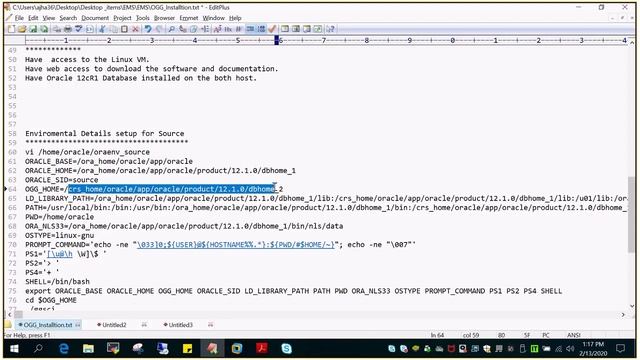Save the current file with Save icon
This screenshot has width=640, height=360.
coord(33,29)
